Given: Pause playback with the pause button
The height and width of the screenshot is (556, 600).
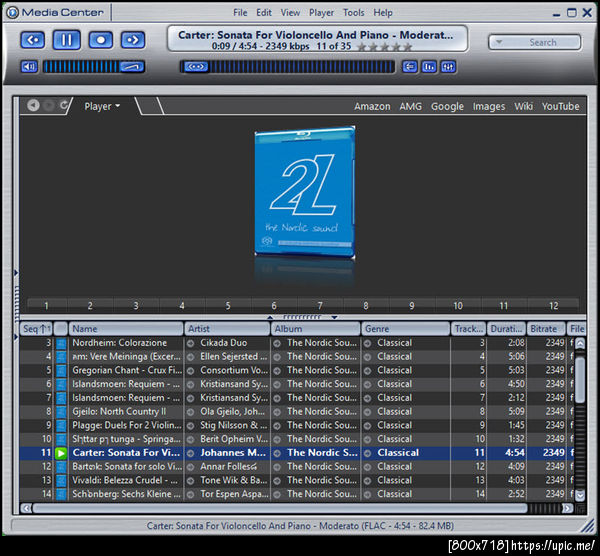Looking at the screenshot, I should [67, 40].
